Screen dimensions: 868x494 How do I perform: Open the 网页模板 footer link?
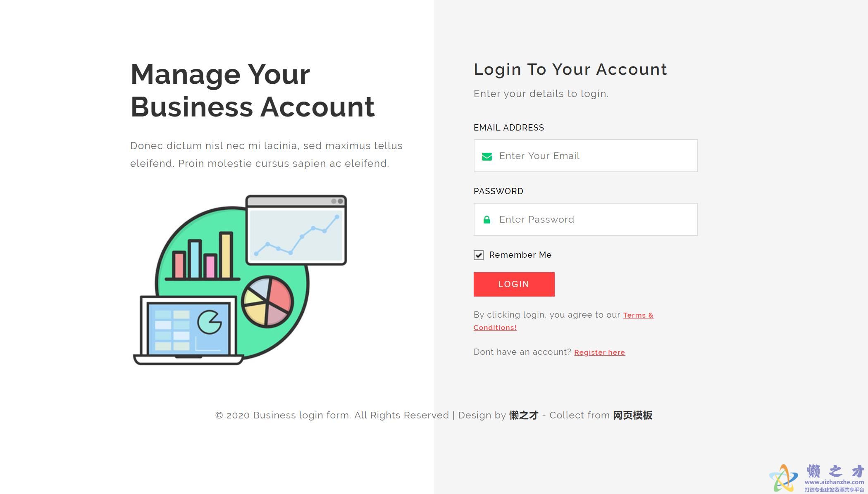pyautogui.click(x=632, y=416)
